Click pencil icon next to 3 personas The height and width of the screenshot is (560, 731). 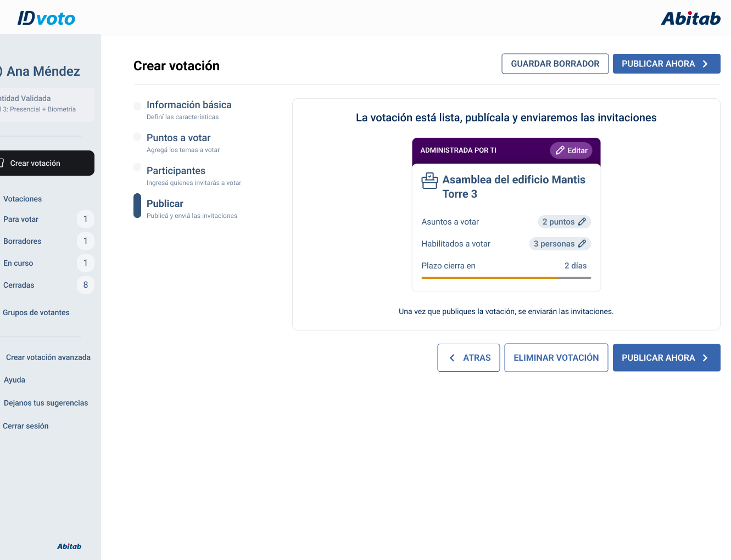coord(582,244)
